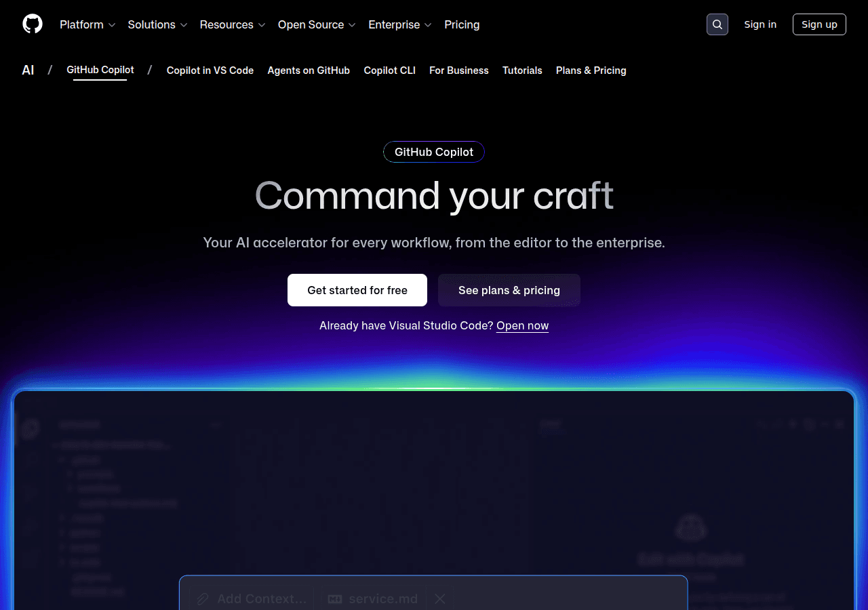Click the Copilot ghost icon in the editor
The height and width of the screenshot is (610, 868).
click(690, 527)
